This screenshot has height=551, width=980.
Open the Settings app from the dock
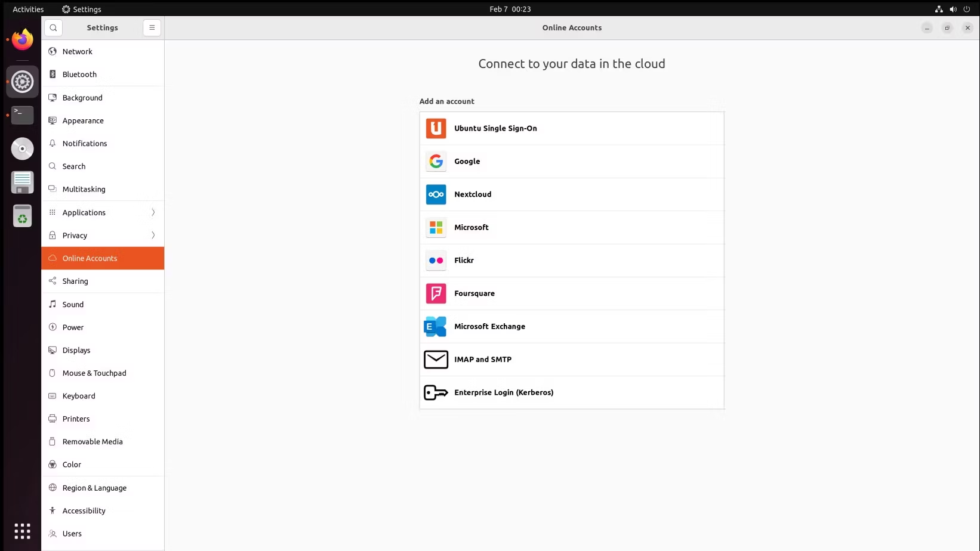point(23,82)
